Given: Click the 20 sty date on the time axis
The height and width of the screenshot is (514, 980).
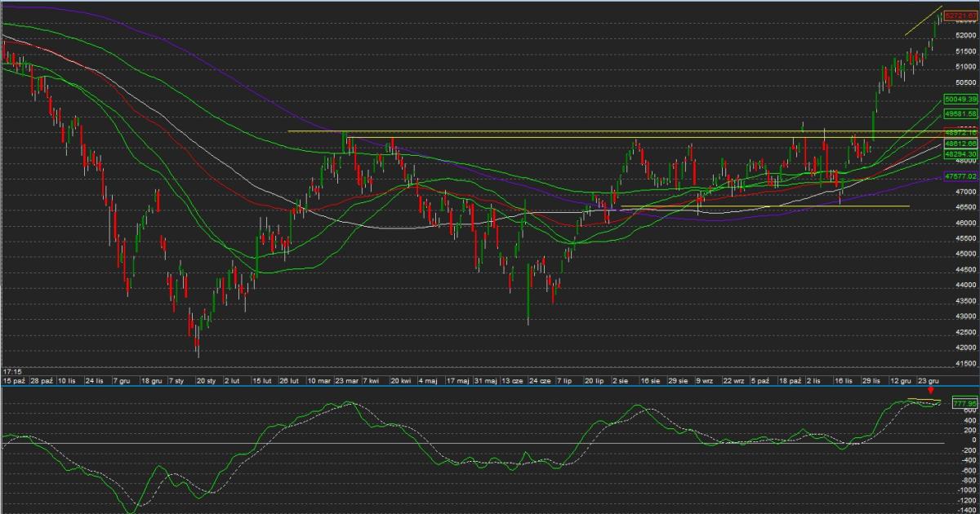Looking at the screenshot, I should tap(206, 381).
